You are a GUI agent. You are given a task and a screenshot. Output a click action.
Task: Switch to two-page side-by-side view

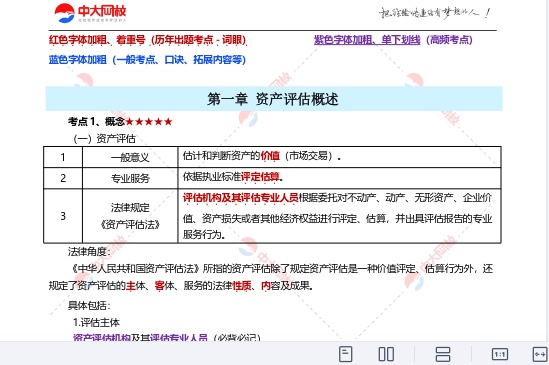tap(386, 354)
